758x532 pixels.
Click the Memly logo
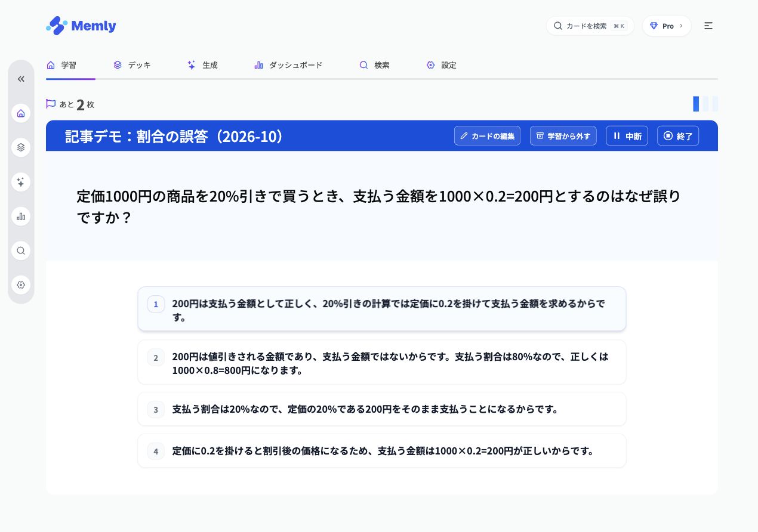tap(81, 26)
